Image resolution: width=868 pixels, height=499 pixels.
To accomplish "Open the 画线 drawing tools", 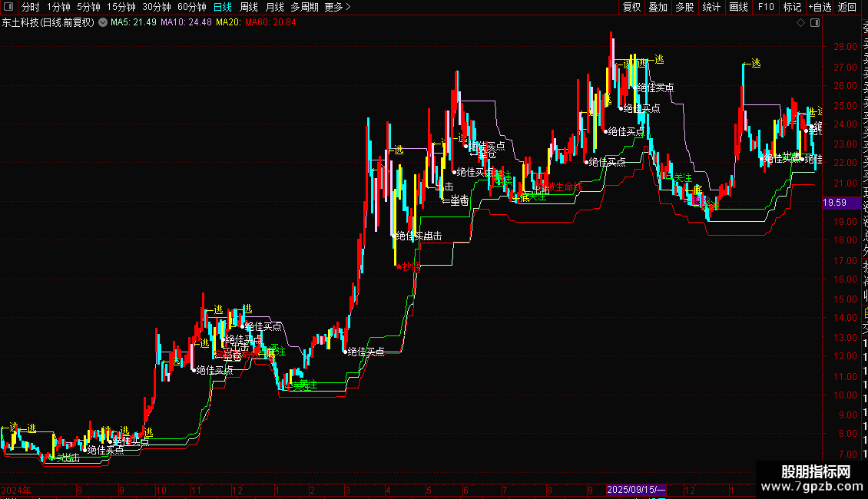I will tap(738, 7).
